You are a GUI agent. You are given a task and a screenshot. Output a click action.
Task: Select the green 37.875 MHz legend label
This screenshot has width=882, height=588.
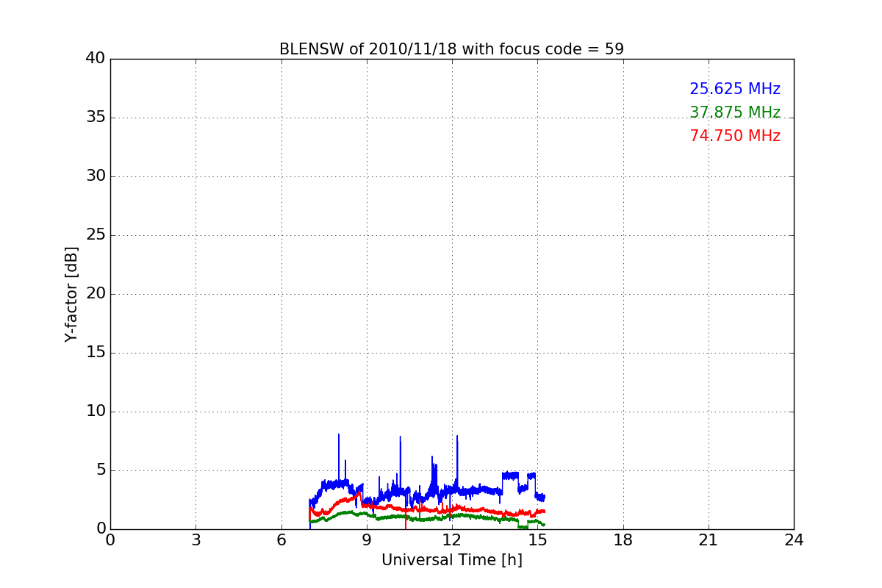pyautogui.click(x=735, y=112)
